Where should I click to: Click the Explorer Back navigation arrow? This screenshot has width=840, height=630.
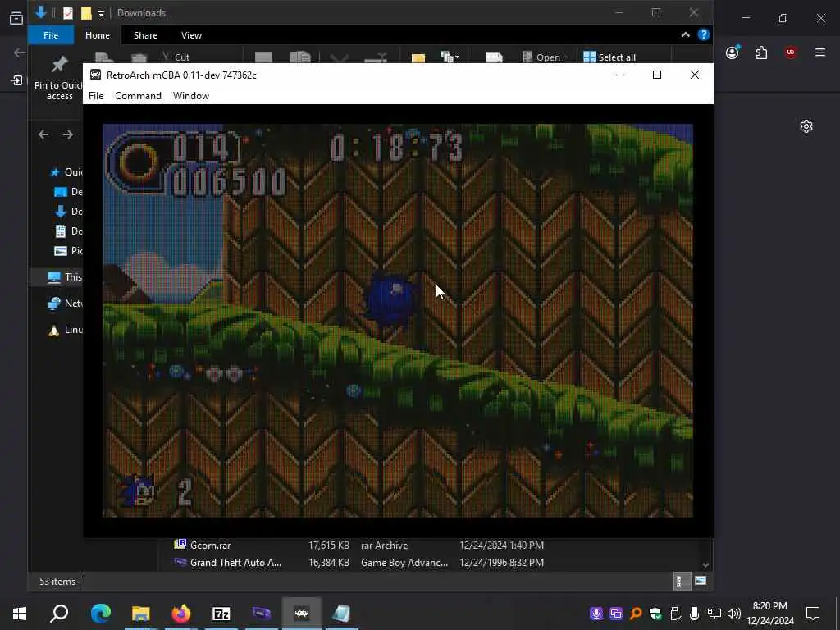43,135
